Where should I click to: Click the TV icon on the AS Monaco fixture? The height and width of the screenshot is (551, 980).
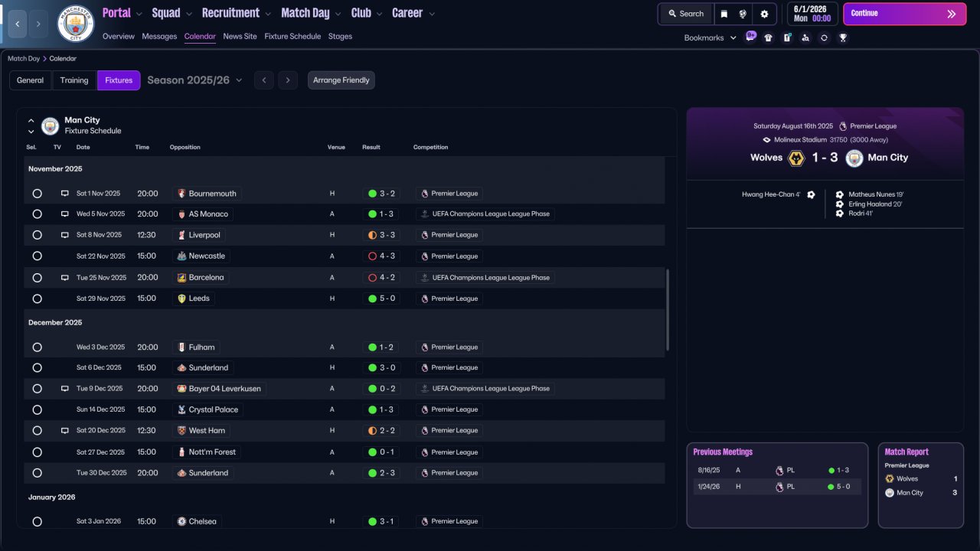(65, 214)
